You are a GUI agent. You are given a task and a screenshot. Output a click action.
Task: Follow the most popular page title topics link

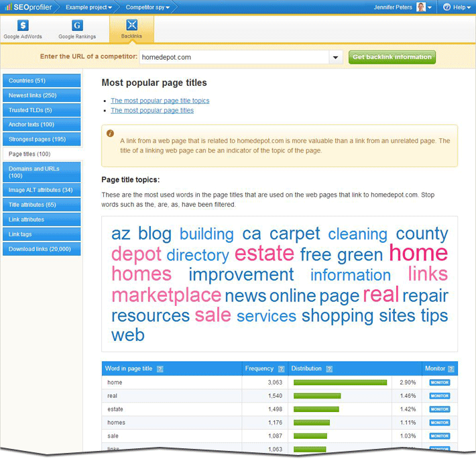click(160, 101)
